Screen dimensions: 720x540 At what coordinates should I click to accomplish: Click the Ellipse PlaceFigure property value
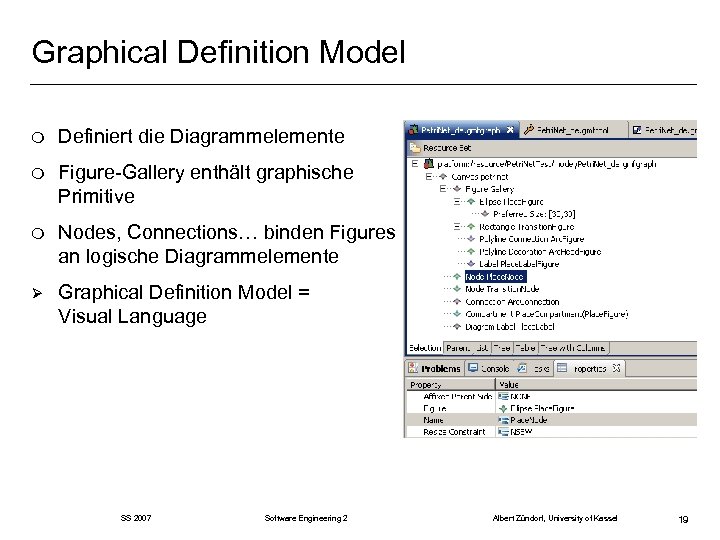[x=542, y=408]
